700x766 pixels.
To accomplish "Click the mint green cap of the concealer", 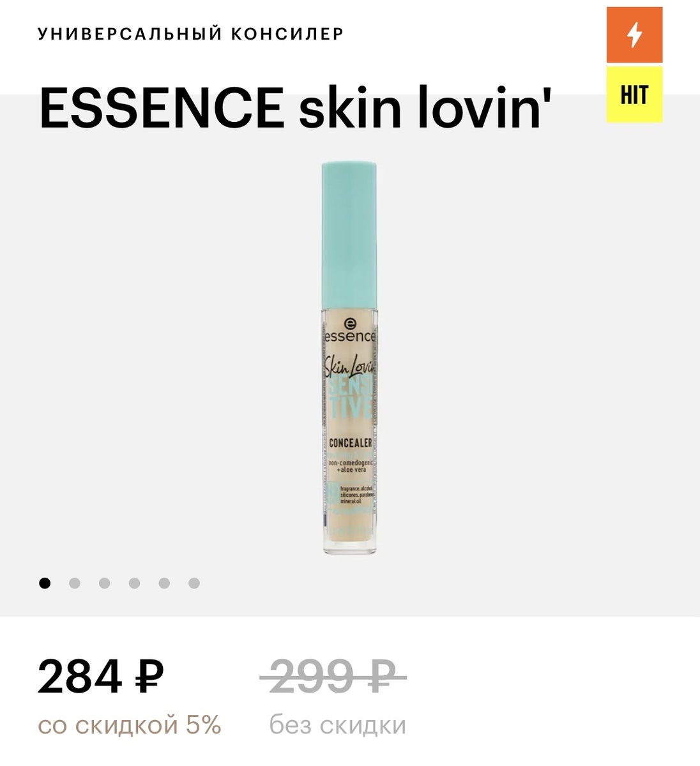I will tap(349, 235).
